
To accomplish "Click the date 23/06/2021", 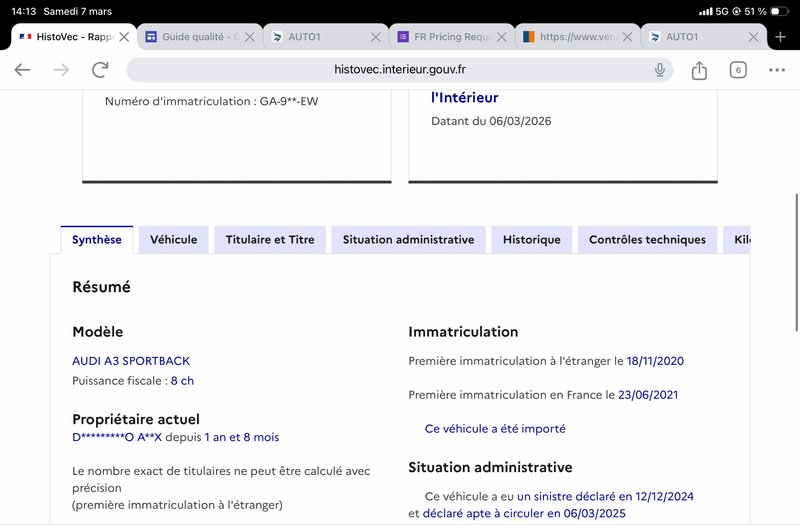I will [x=648, y=395].
